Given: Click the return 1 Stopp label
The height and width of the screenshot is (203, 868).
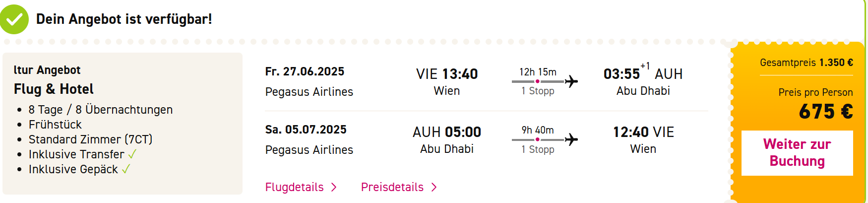Looking at the screenshot, I should (x=538, y=149).
